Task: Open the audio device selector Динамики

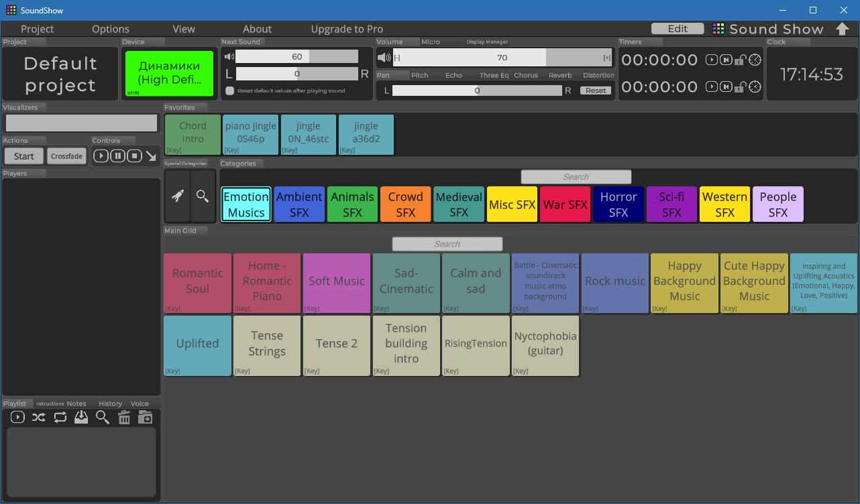Action: click(x=169, y=73)
